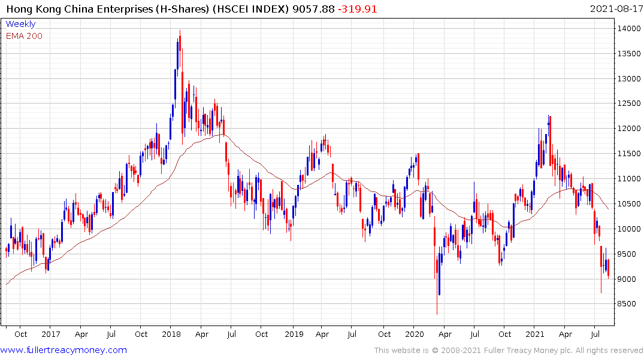Click the 12500 y-axis price label

point(629,104)
